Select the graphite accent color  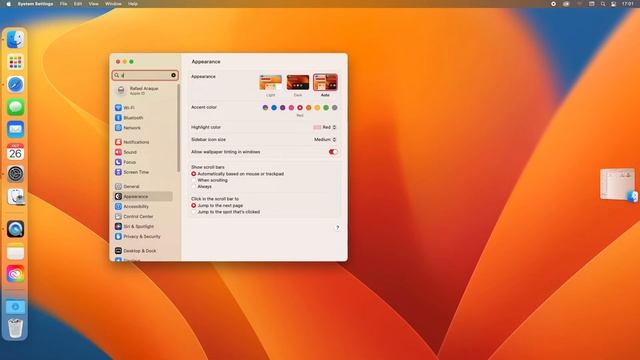335,108
